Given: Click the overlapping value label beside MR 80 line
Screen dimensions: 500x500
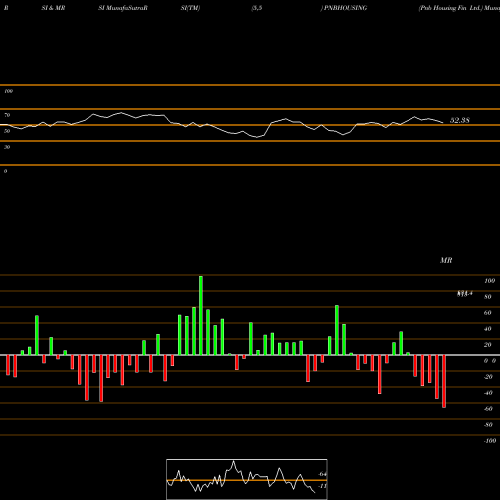Looking at the screenshot, I should (x=465, y=294).
